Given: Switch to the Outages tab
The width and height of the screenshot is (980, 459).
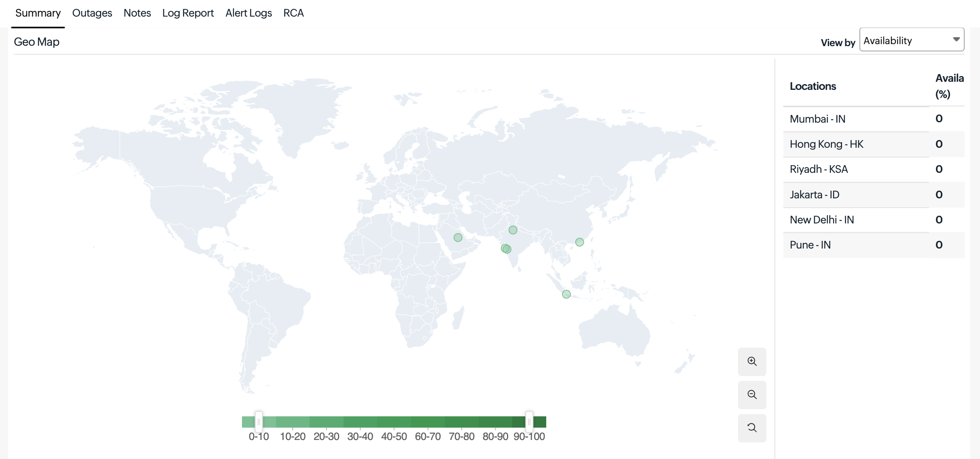Looking at the screenshot, I should click(x=92, y=13).
